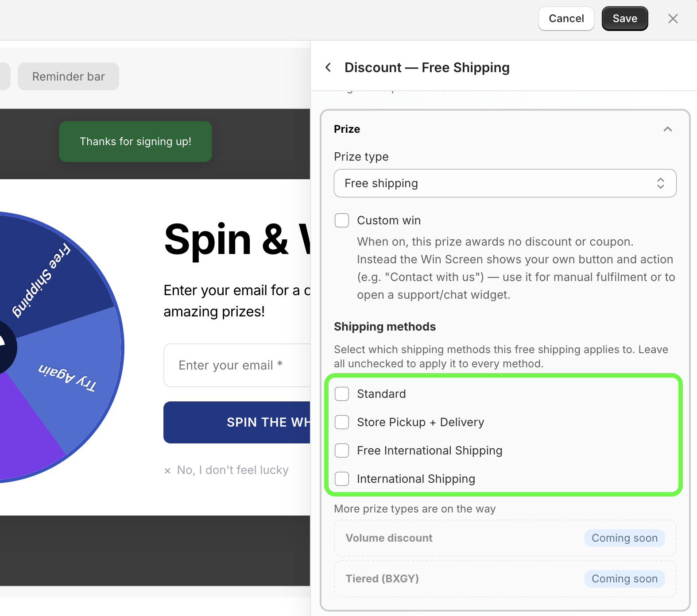The height and width of the screenshot is (616, 697).
Task: Click the Volume discount Coming soon badge
Action: point(624,538)
